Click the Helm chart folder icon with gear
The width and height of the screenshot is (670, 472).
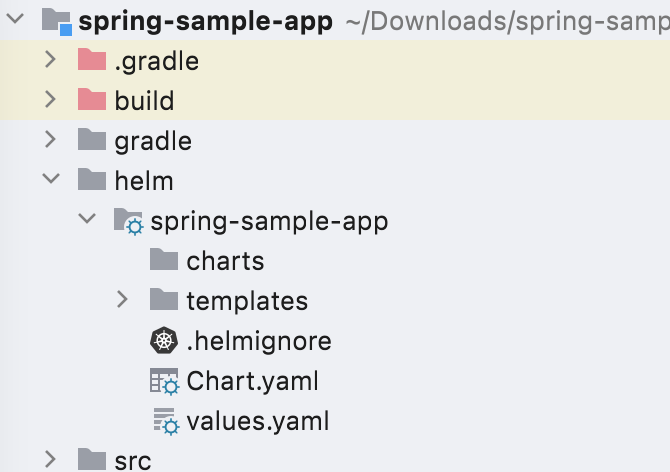(x=128, y=221)
